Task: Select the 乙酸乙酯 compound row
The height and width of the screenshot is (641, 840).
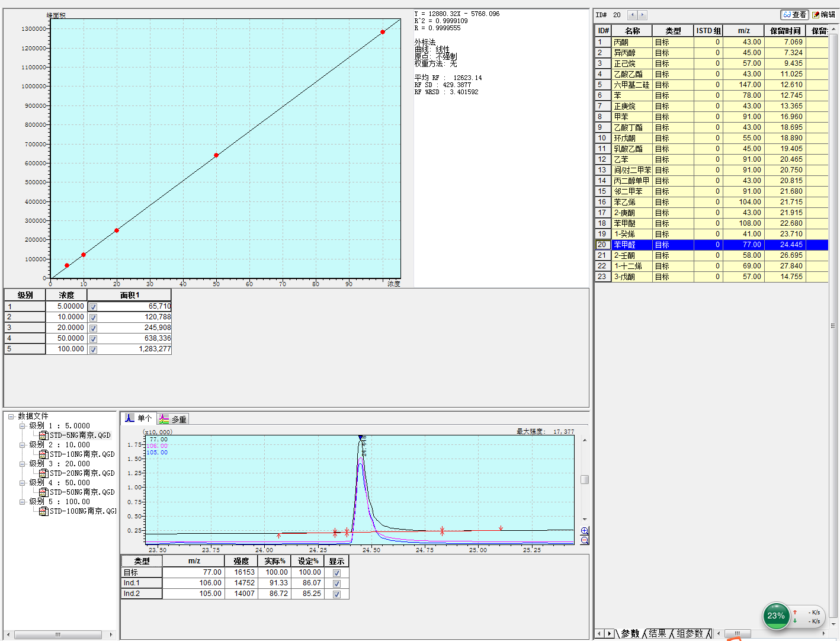Action: (x=711, y=74)
